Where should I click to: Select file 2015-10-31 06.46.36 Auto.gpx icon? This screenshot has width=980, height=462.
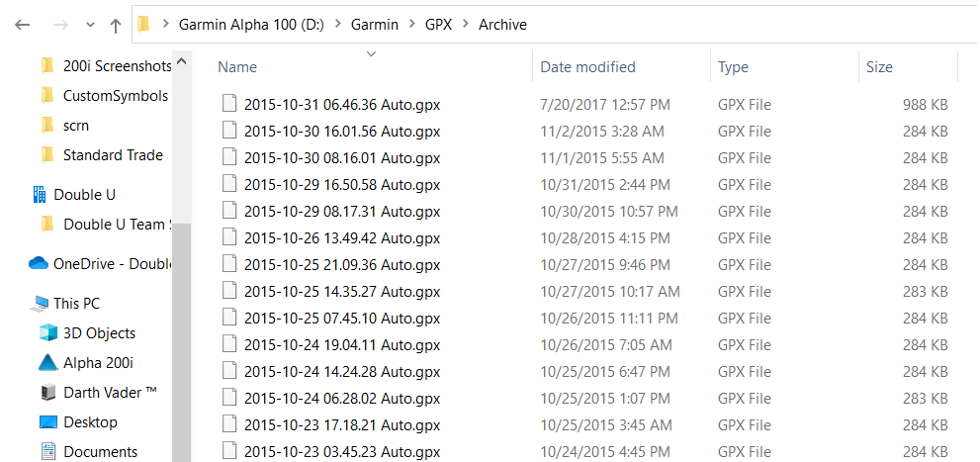[x=230, y=104]
